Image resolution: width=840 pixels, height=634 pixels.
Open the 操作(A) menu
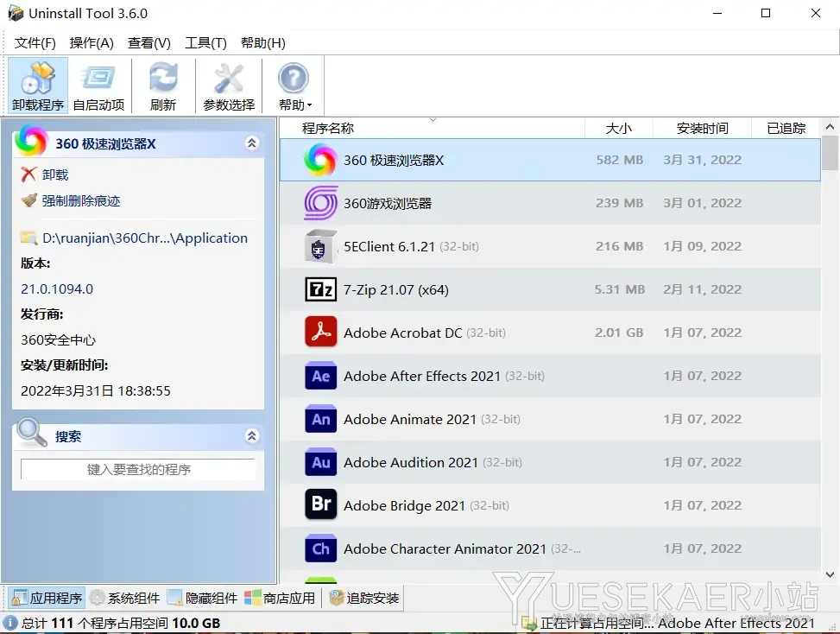coord(92,43)
